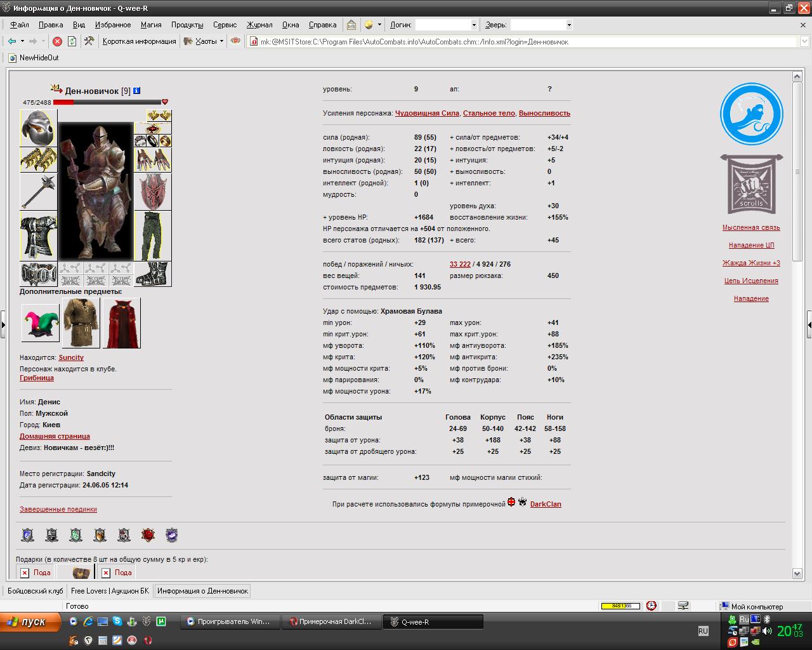Open the Журнал menu

[259, 25]
